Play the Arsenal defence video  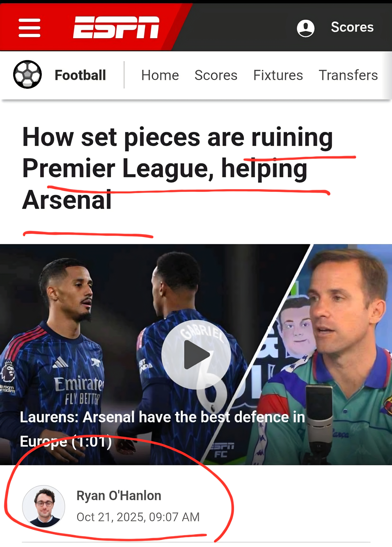196,355
